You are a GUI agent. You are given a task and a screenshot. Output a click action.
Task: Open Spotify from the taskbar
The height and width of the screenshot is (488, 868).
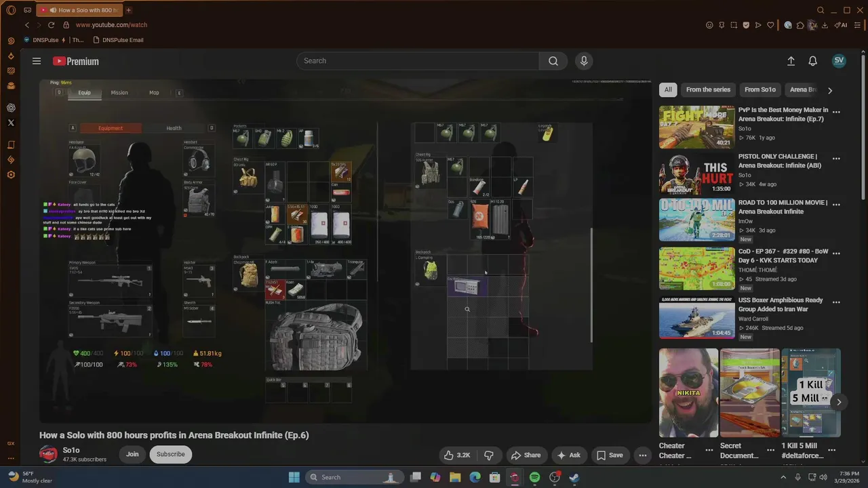(x=534, y=477)
